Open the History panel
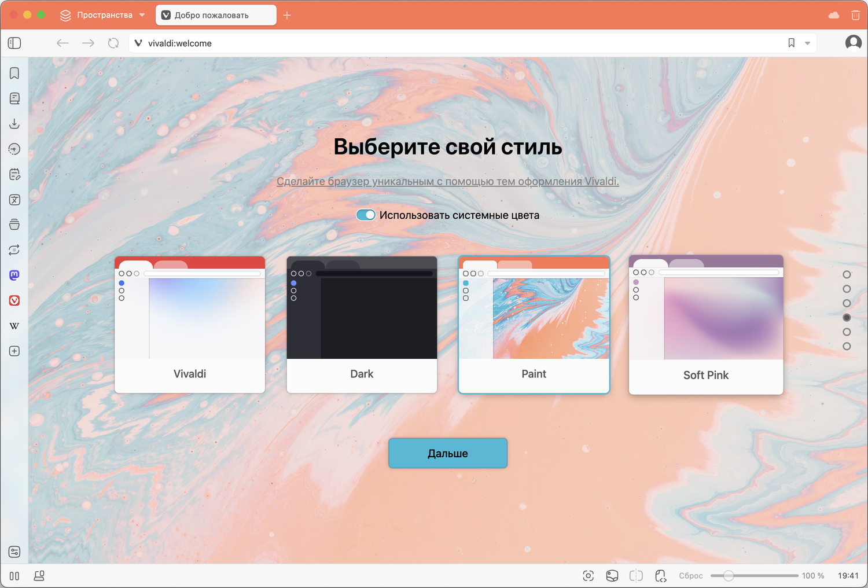The width and height of the screenshot is (868, 588). [x=14, y=149]
